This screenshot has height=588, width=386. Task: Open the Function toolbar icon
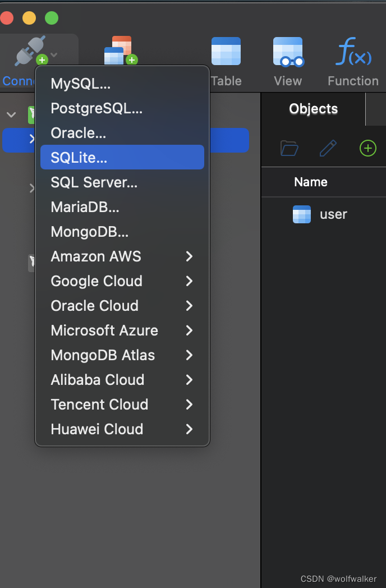click(353, 52)
